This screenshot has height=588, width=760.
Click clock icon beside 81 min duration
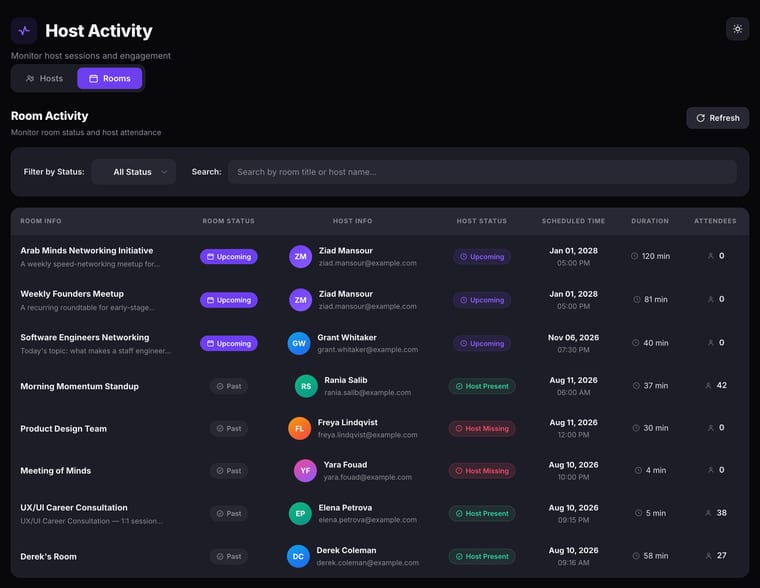(x=637, y=300)
